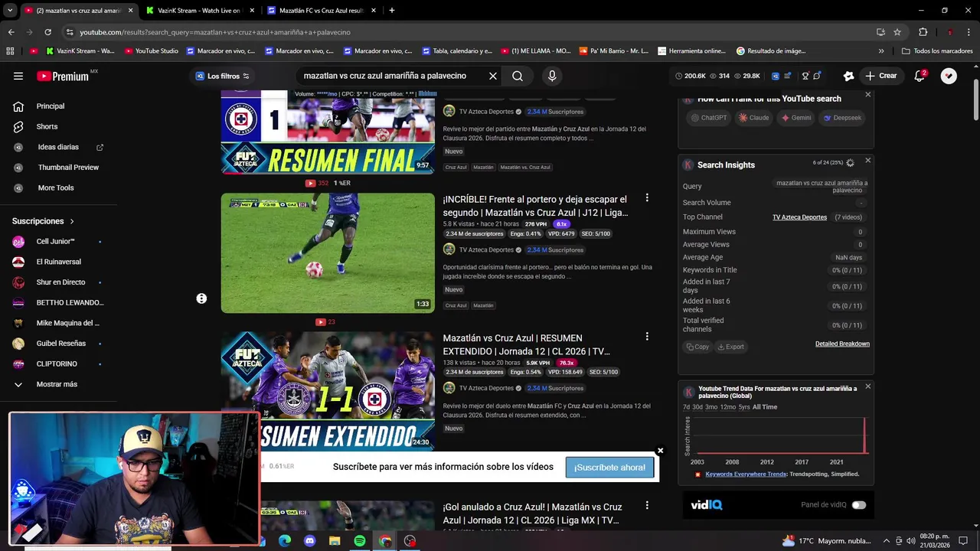Open Chrome extensions puzzle icon
The image size is (980, 551).
tap(923, 32)
